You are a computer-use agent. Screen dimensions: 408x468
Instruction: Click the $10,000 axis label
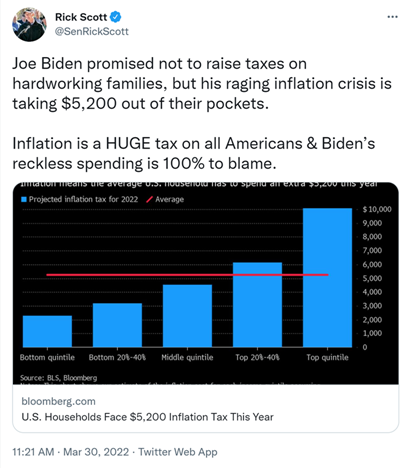point(377,209)
